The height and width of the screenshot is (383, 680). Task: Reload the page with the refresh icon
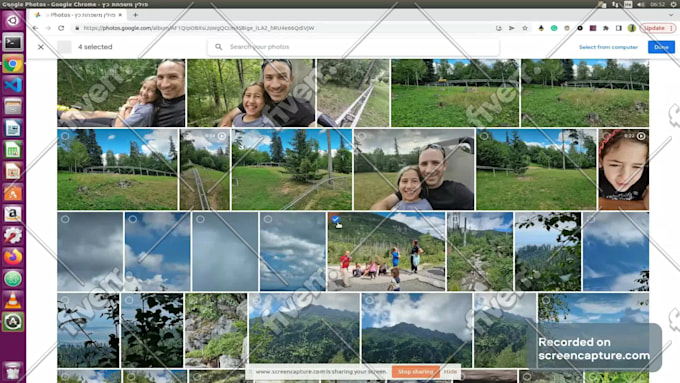coord(61,28)
